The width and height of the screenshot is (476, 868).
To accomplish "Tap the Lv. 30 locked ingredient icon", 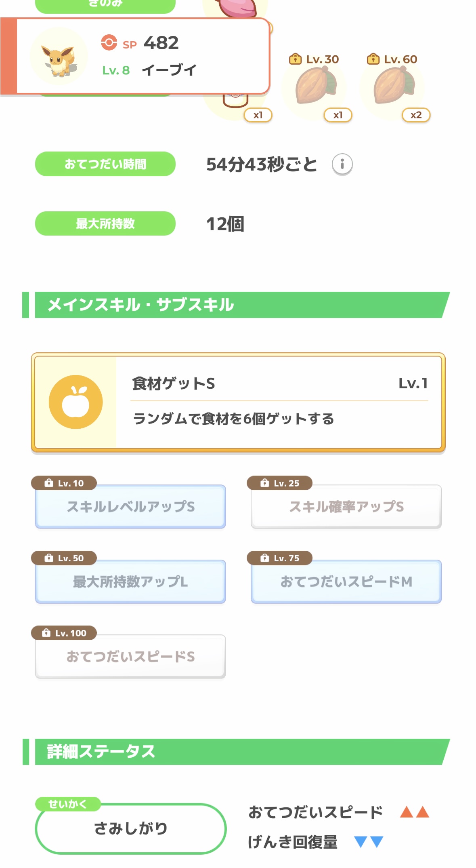I will 315,86.
